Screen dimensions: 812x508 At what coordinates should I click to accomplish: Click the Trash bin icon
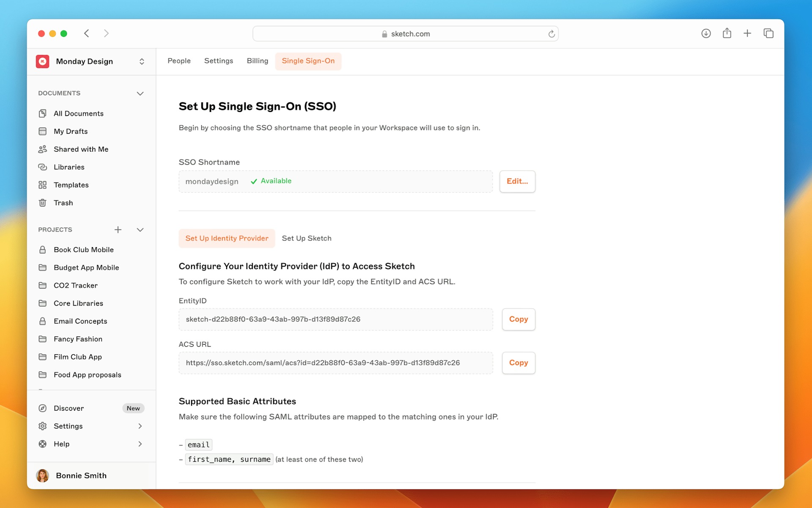(x=42, y=203)
